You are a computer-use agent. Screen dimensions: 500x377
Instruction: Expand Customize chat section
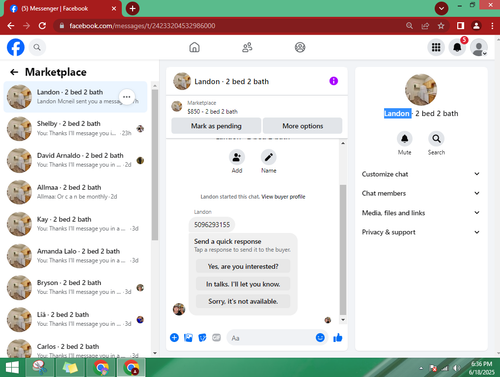click(421, 174)
